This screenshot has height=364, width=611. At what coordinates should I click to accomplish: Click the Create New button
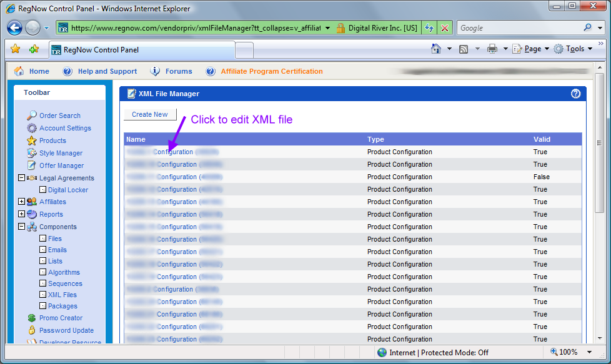150,114
